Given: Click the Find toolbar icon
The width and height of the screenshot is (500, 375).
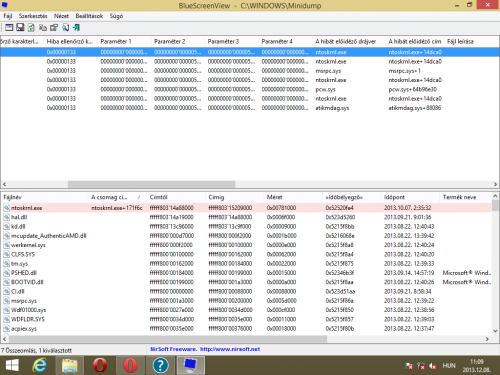Looking at the screenshot, I should [x=65, y=28].
